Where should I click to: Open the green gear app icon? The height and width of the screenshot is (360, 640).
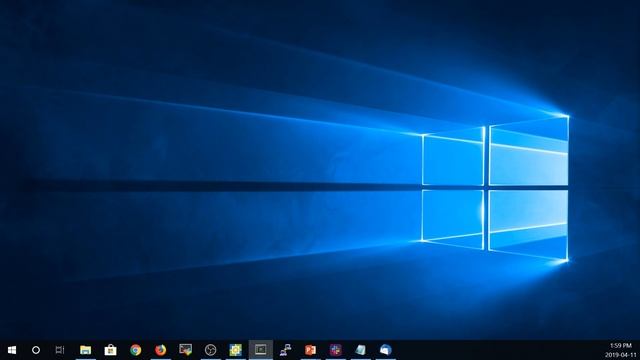tap(236, 350)
